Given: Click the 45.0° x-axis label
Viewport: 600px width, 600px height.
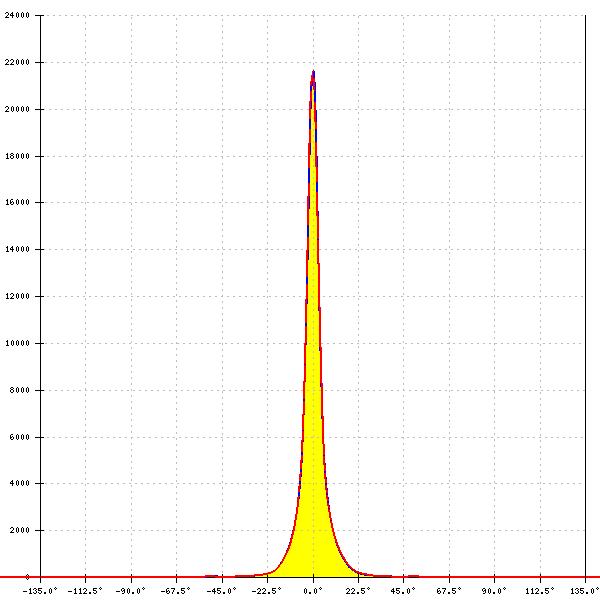Looking at the screenshot, I should (x=403, y=591).
